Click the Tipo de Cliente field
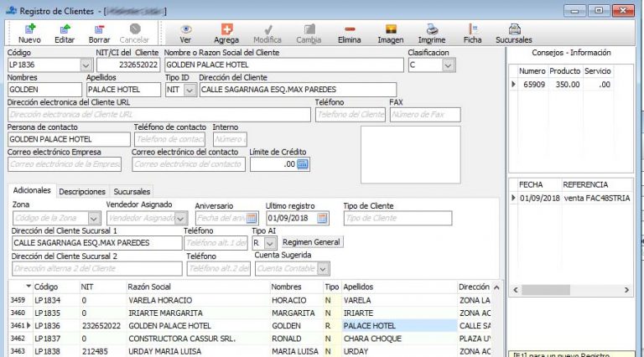This screenshot has height=357, width=644. 397,218
